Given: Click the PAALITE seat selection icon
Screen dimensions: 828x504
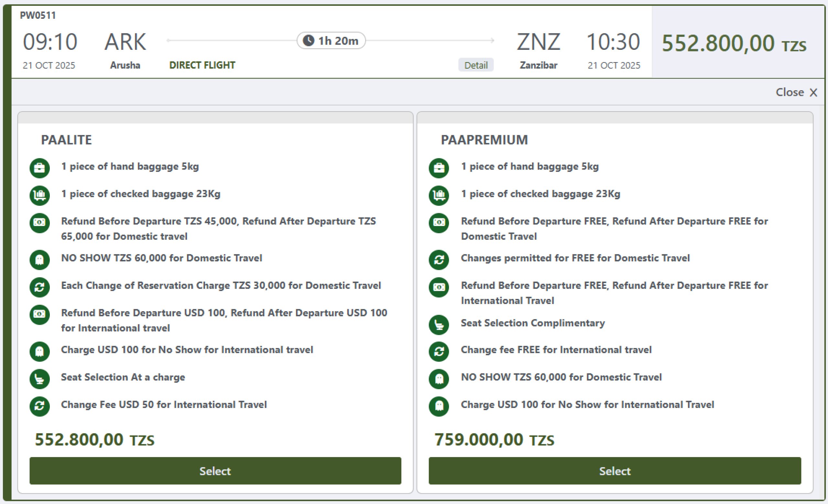Looking at the screenshot, I should click(40, 379).
